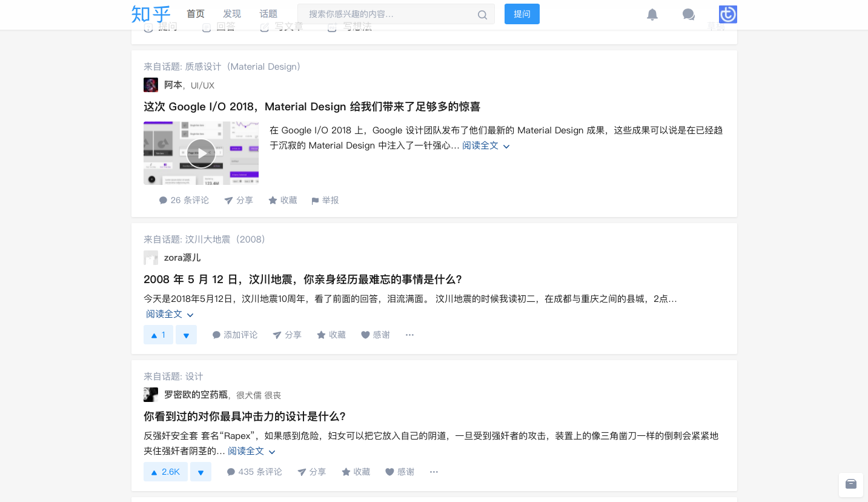The height and width of the screenshot is (502, 868).
Task: Open the 话题 section
Action: point(268,13)
